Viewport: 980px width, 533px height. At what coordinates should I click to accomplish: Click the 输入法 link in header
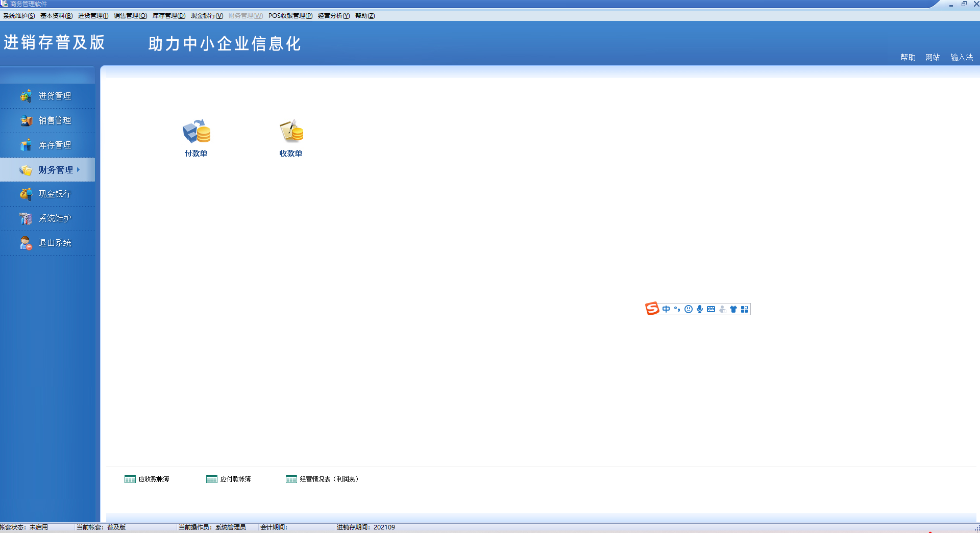tap(962, 57)
